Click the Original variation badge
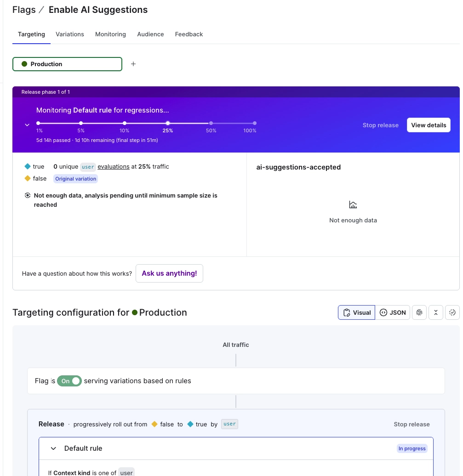 tap(76, 179)
